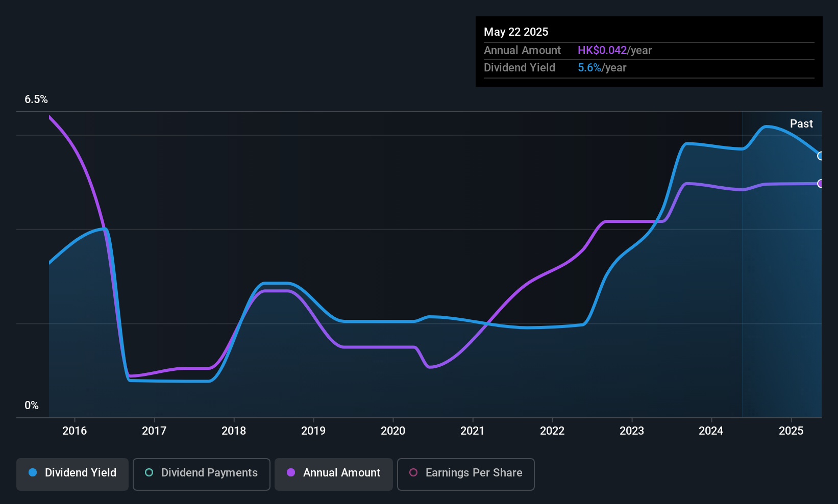Click the 6.5% y-axis label
The width and height of the screenshot is (838, 504).
click(36, 99)
